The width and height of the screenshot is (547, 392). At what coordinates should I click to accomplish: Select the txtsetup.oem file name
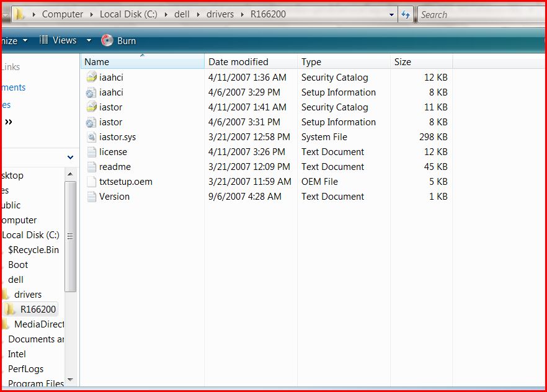click(126, 182)
